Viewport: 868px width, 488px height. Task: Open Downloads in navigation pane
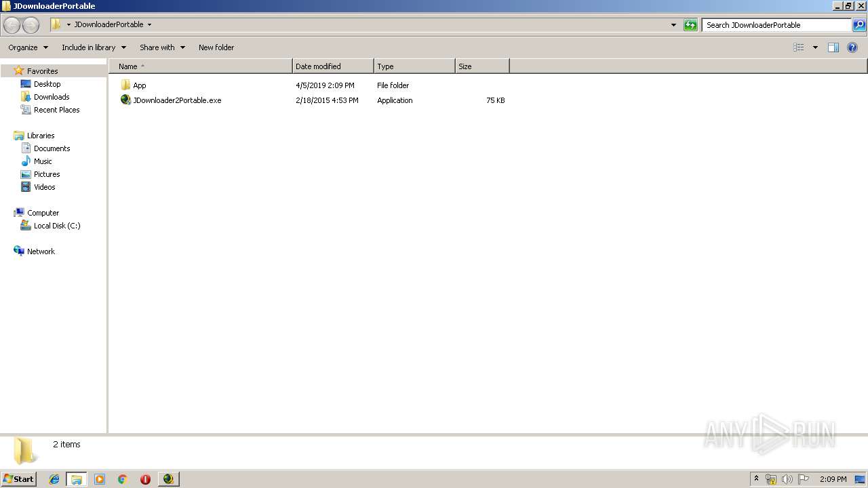(x=52, y=97)
